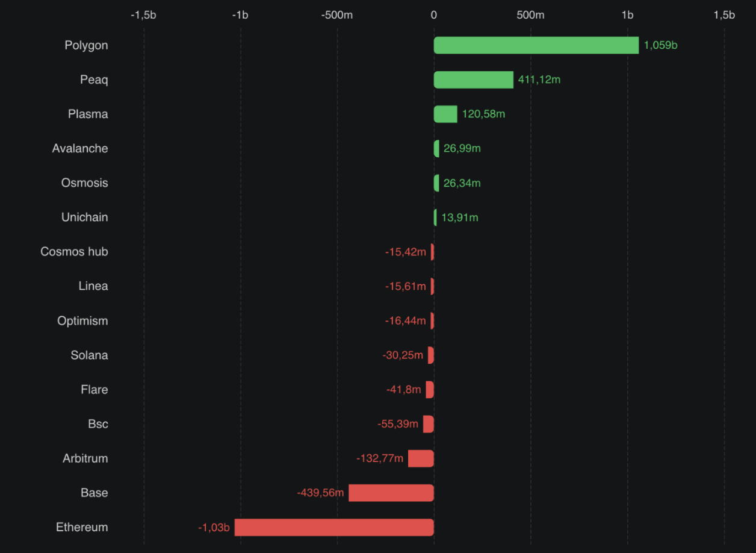Screen dimensions: 756x553
Task: Click the red Ethereum bar
Action: (x=334, y=527)
